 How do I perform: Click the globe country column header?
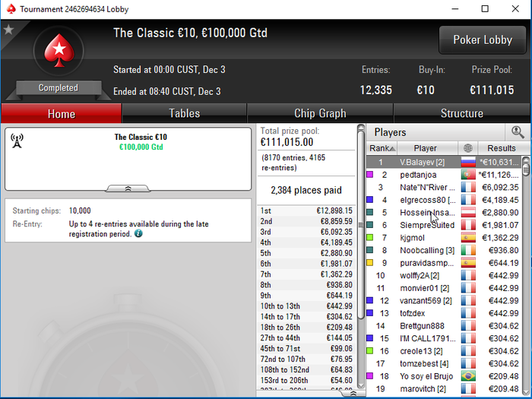(x=468, y=148)
